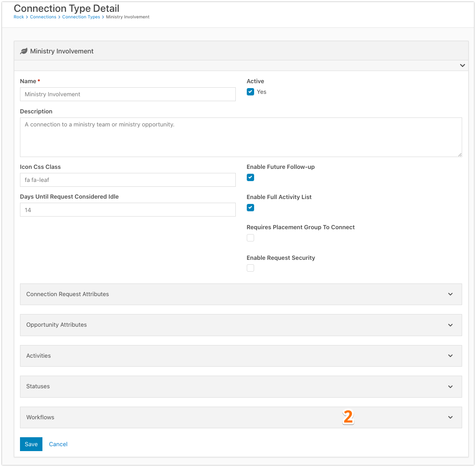
Task: Expand Opportunity Attributes section
Action: [241, 325]
